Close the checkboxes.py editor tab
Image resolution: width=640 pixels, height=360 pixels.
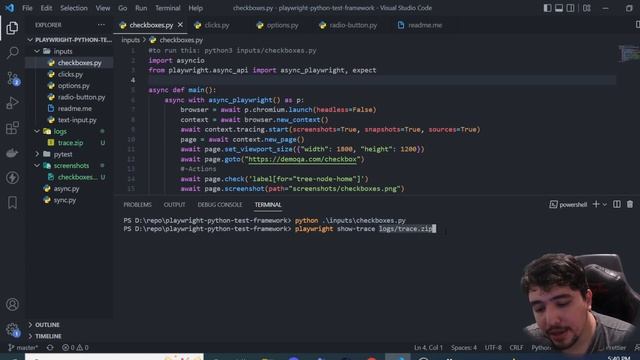point(180,25)
